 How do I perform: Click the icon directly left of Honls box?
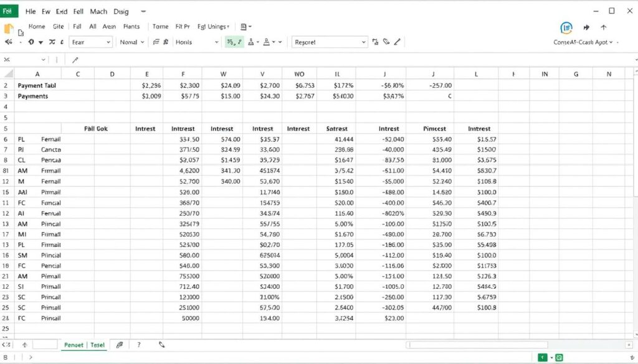pyautogui.click(x=166, y=42)
